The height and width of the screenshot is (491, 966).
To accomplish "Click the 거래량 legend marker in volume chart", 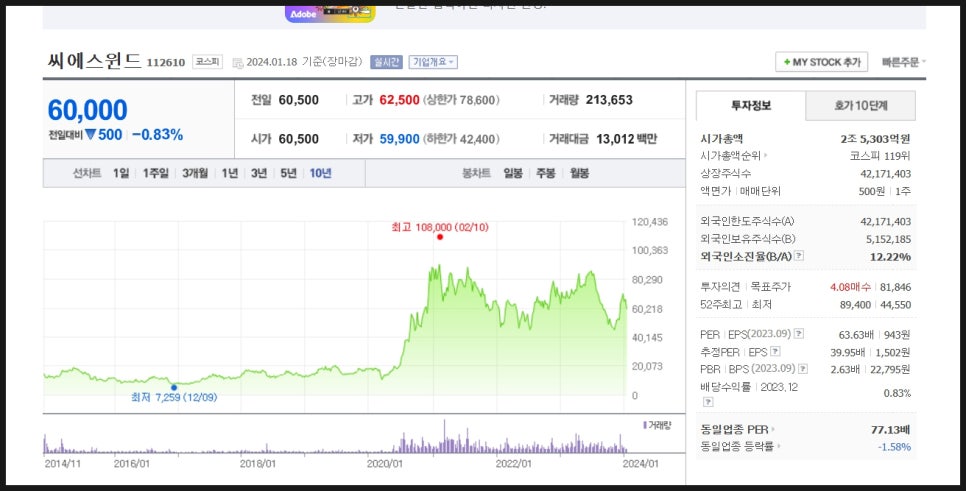I will pyautogui.click(x=643, y=425).
